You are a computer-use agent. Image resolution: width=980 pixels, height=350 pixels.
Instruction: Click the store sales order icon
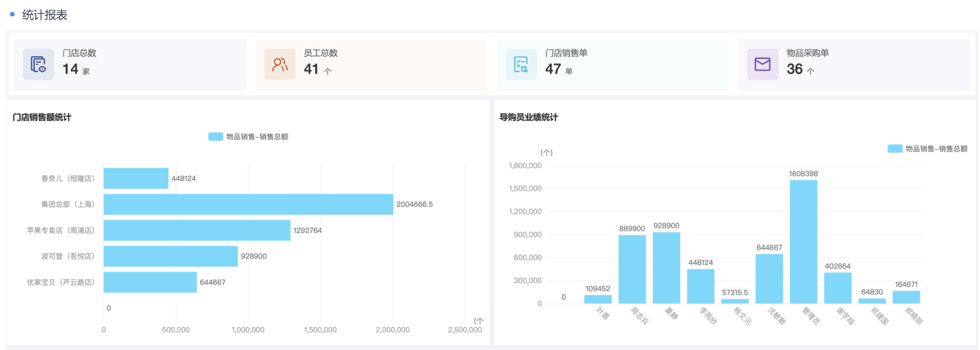pyautogui.click(x=521, y=64)
